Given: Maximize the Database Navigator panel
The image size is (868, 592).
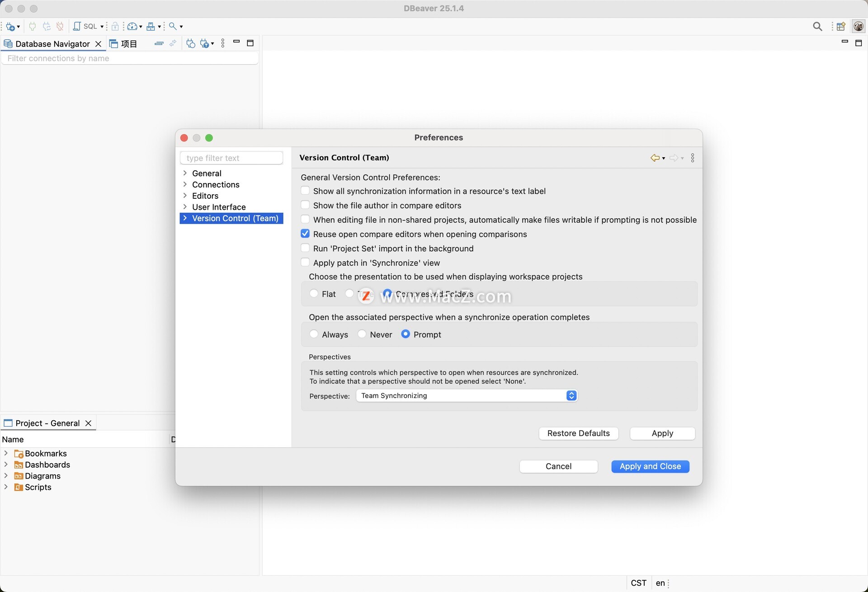Looking at the screenshot, I should click(250, 43).
